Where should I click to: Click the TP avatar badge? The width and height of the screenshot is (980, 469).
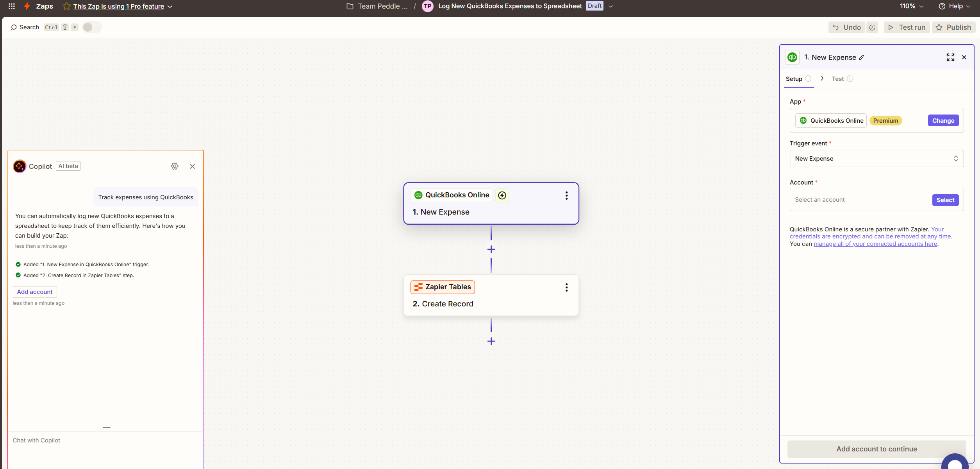428,6
